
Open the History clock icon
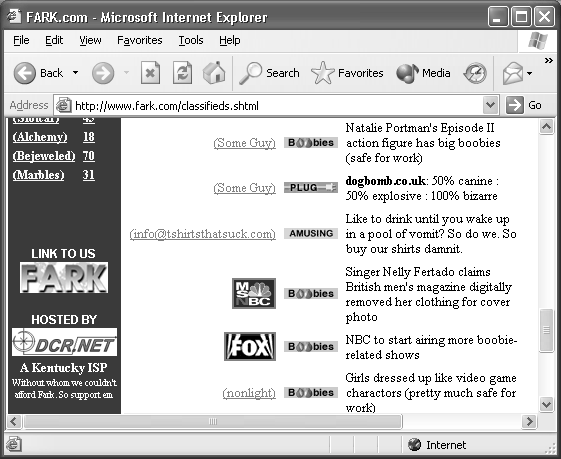coord(475,73)
